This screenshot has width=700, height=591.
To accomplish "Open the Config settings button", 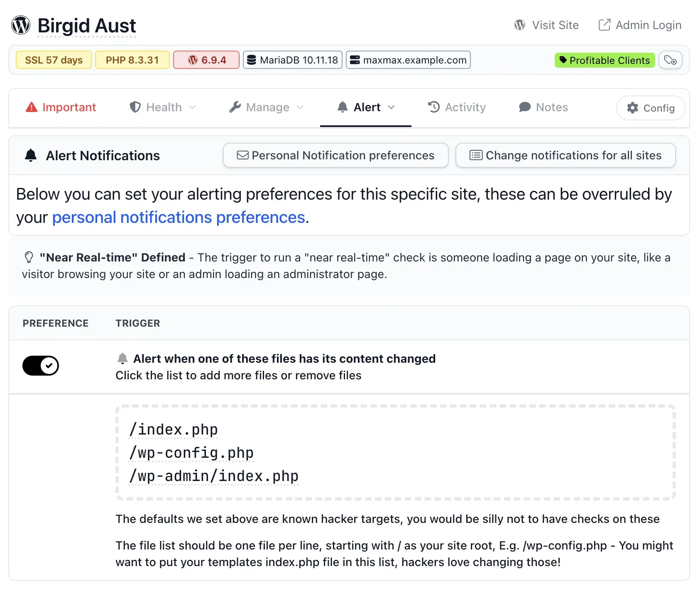I will pyautogui.click(x=651, y=108).
